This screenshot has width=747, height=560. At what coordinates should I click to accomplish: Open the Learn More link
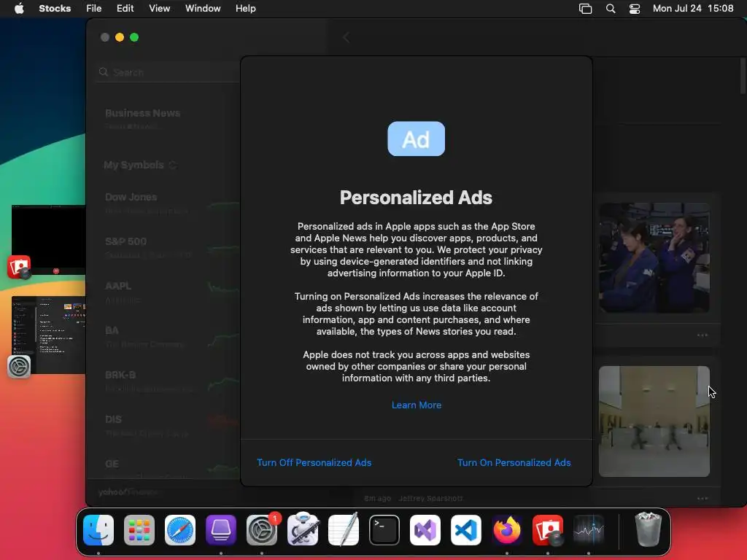point(417,405)
